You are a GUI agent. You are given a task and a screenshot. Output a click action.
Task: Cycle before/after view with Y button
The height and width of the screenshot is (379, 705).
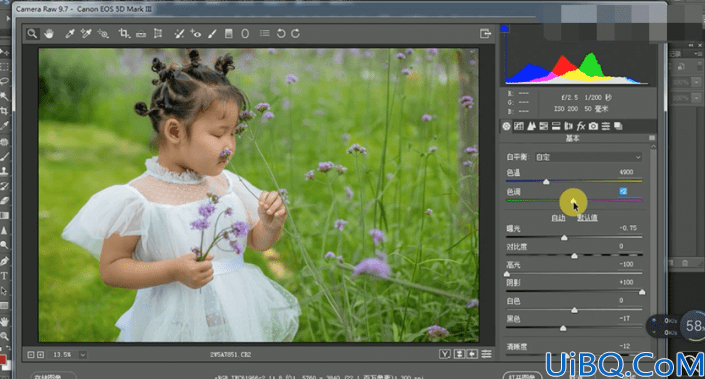click(445, 354)
